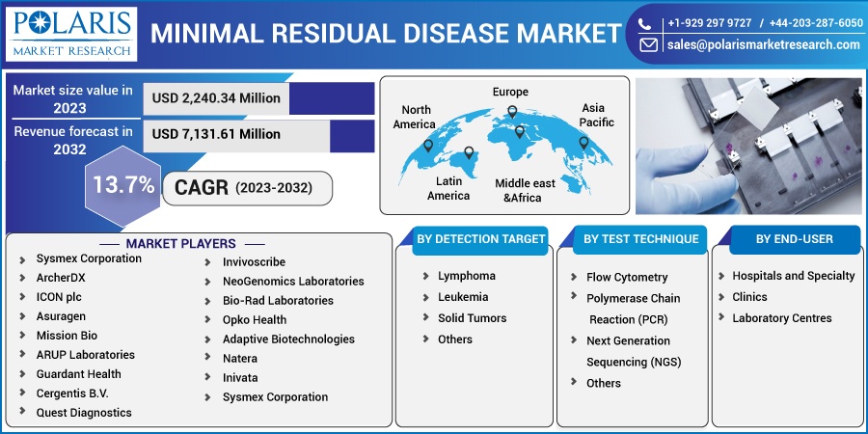Click the Market size value in 2023 label

coord(73,98)
